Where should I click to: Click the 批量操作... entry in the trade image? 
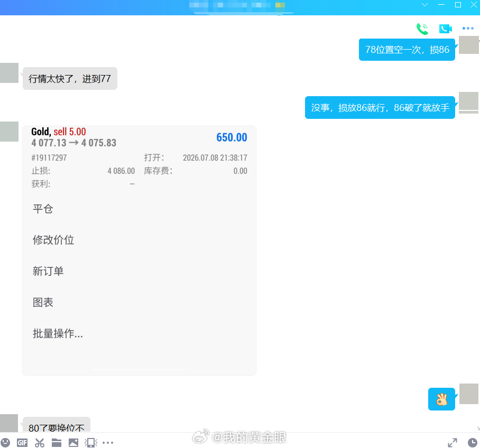point(58,333)
